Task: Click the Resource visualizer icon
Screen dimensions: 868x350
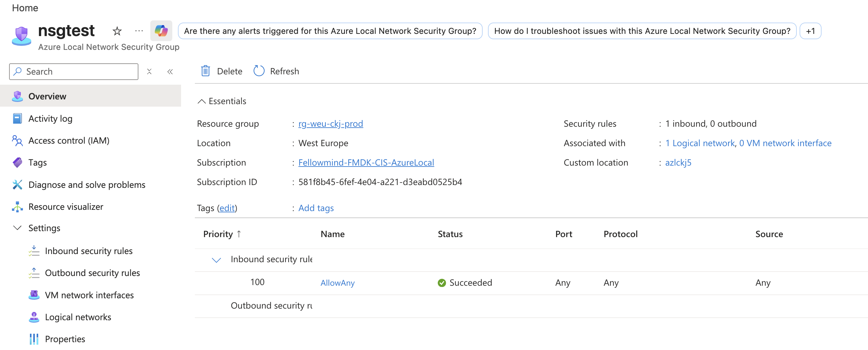Action: 17,207
